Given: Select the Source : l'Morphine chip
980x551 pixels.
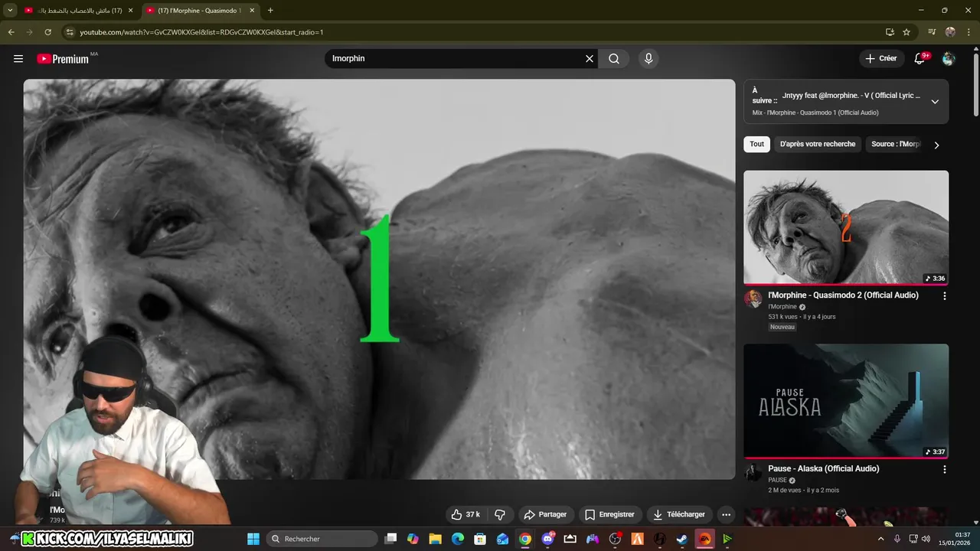Looking at the screenshot, I should [896, 144].
